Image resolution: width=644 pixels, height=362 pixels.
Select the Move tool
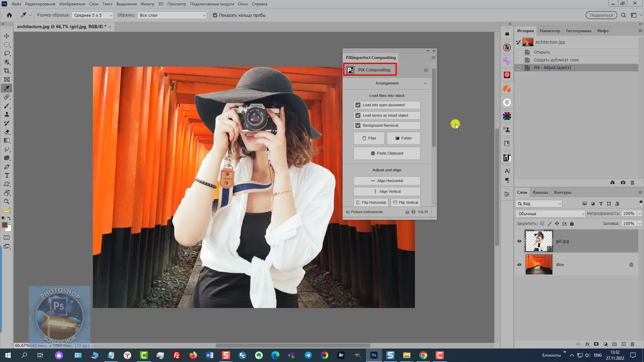(6, 35)
